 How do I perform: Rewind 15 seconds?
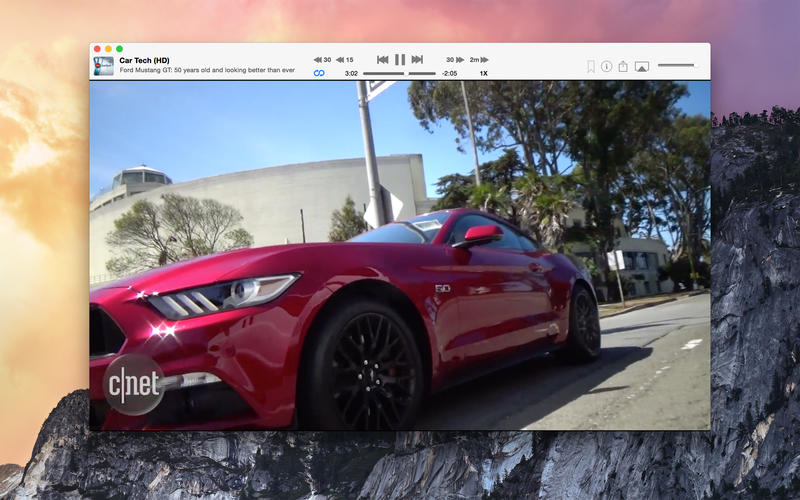[x=344, y=60]
